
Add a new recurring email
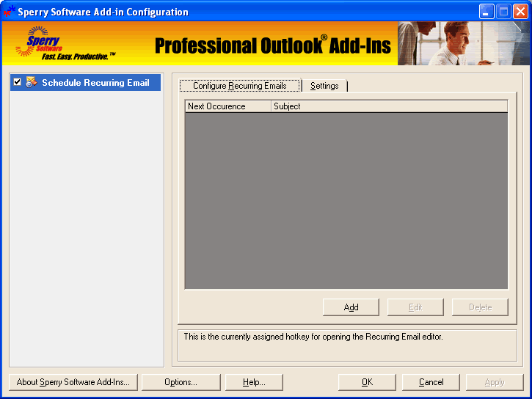(x=351, y=307)
